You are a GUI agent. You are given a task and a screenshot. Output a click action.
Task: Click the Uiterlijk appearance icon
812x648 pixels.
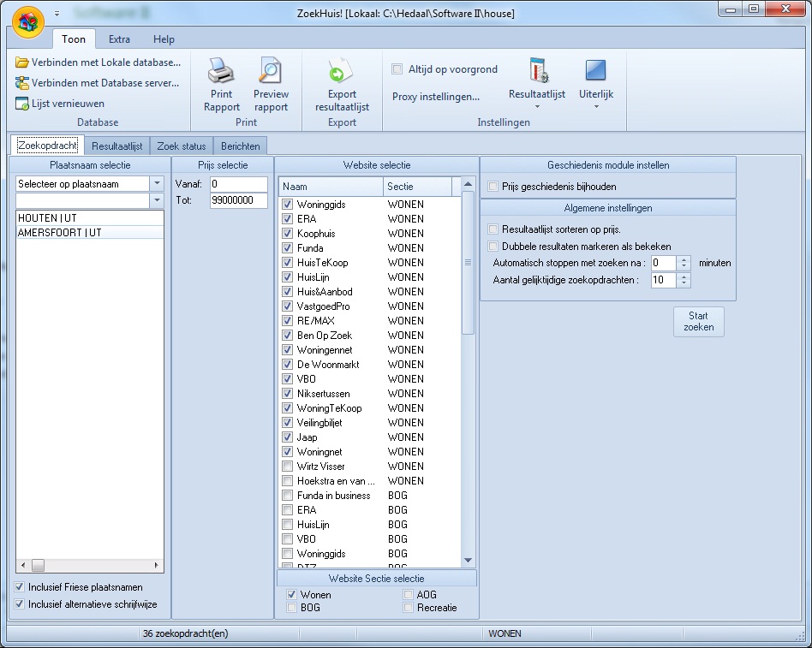tap(595, 71)
